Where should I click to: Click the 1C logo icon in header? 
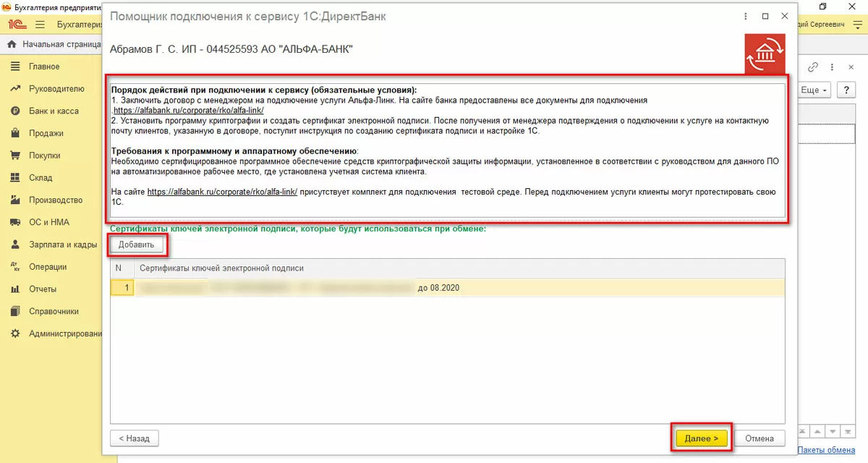tap(16, 25)
